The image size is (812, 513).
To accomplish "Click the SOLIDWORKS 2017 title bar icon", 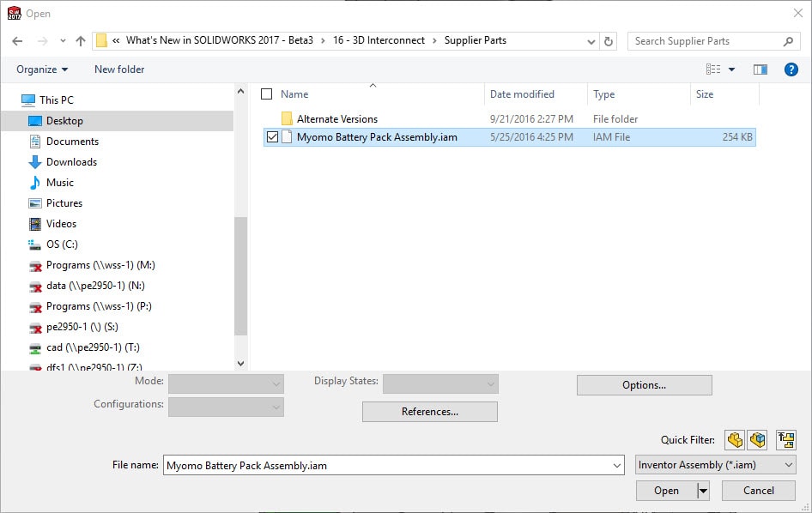I will click(14, 13).
